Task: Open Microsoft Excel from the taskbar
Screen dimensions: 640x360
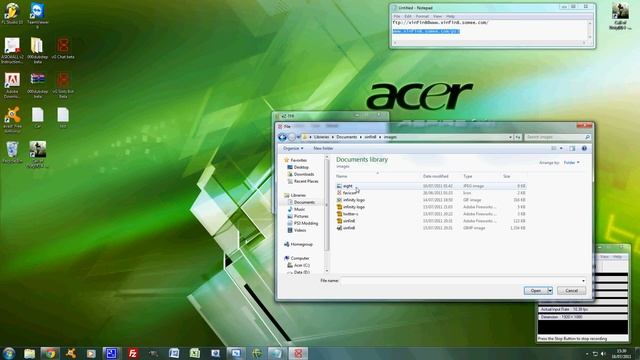Action: 195,353
